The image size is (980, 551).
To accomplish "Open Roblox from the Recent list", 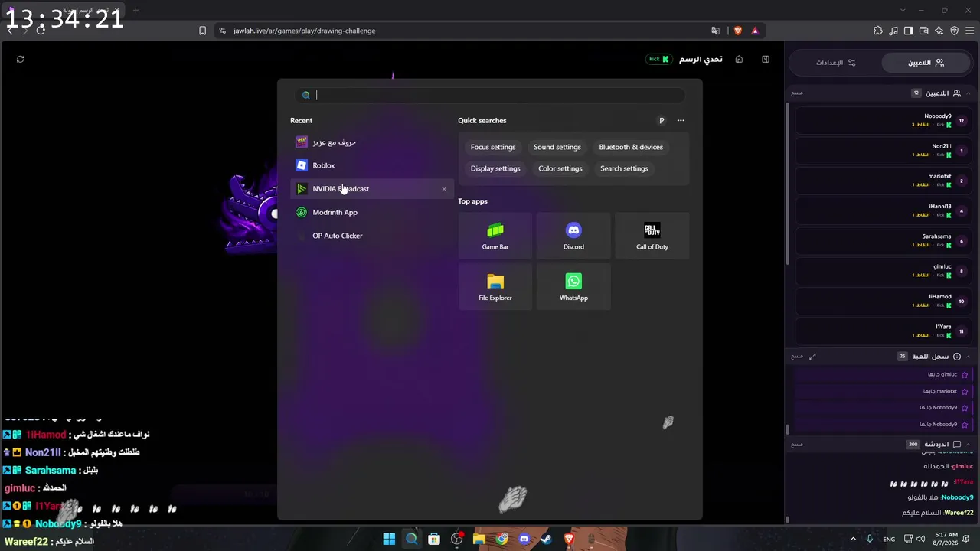I will [372, 165].
